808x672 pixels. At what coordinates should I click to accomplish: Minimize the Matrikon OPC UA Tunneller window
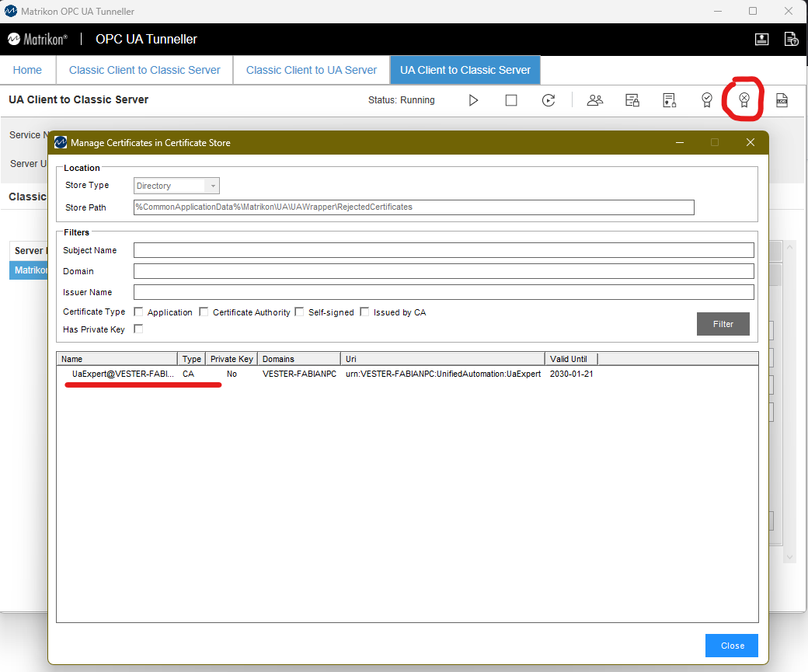(x=717, y=11)
